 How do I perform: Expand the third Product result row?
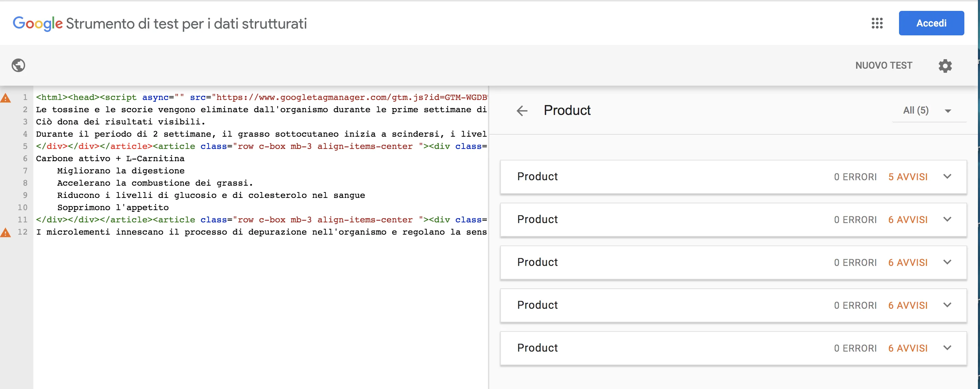(x=947, y=262)
